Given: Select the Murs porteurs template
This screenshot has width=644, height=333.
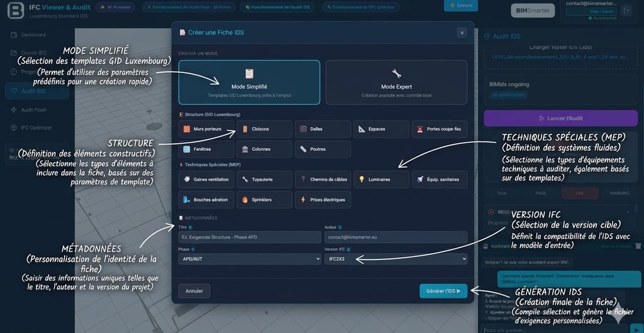Looking at the screenshot, I should 206,129.
